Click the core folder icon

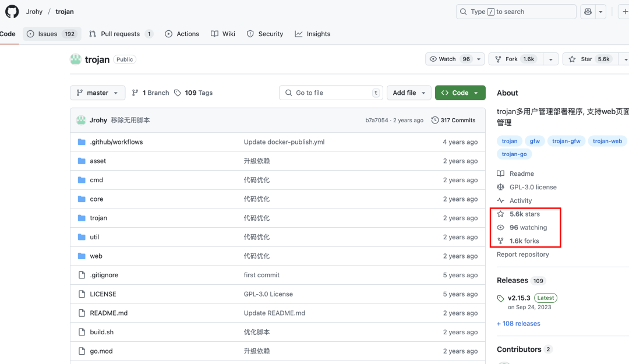(x=82, y=199)
